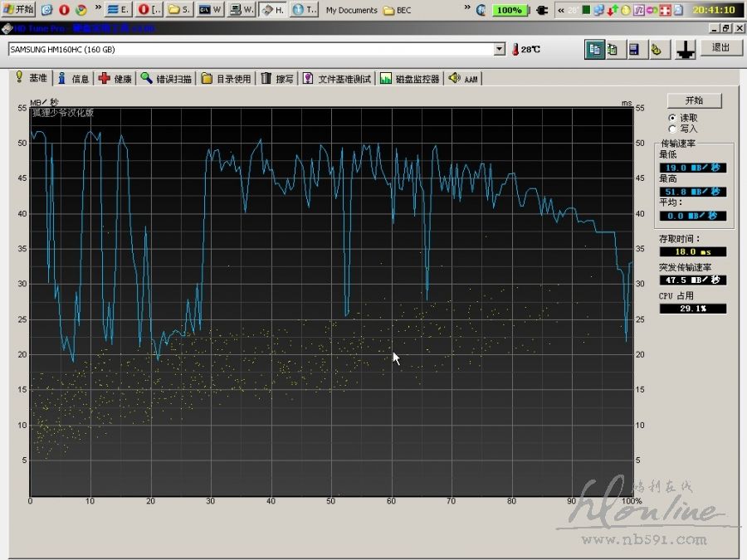Screen dimensions: 747x560
Task: Select the 读取 (Read) radio button
Action: point(672,118)
